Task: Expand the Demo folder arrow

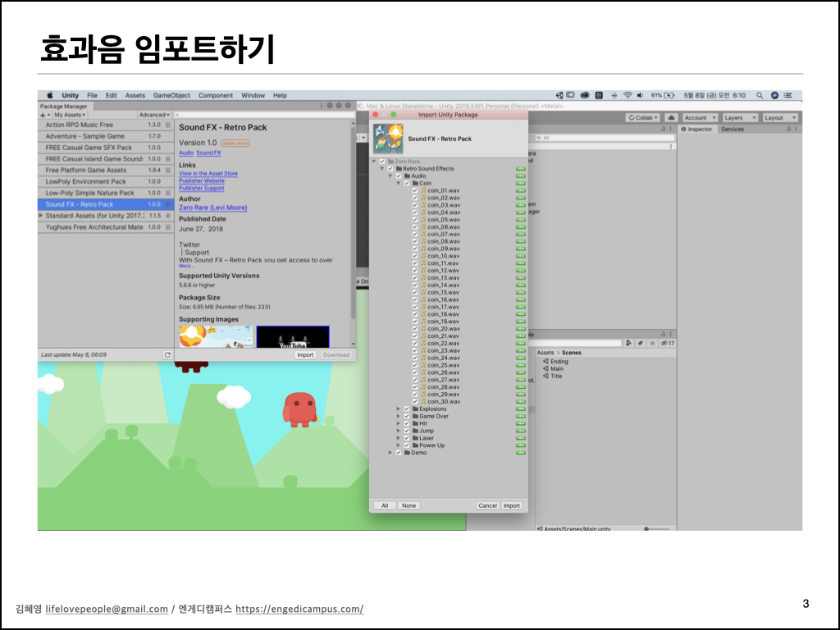Action: pyautogui.click(x=390, y=453)
